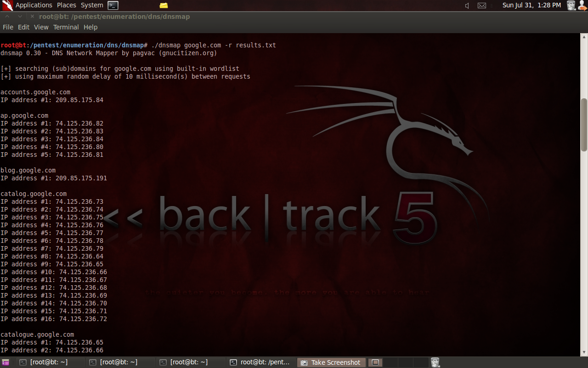Click the IP address 74.125.236.71
588x368 pixels.
(x=83, y=311)
